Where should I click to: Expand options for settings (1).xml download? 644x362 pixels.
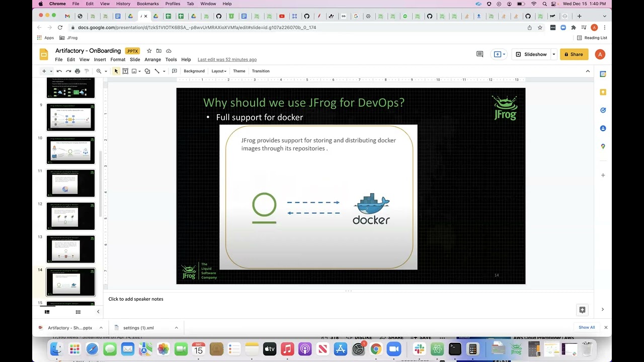point(176,328)
